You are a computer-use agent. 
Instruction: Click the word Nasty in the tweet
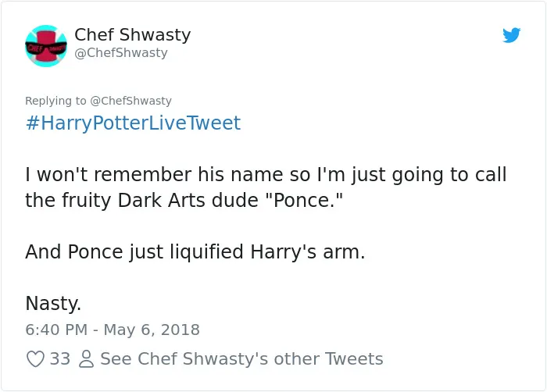coord(53,303)
